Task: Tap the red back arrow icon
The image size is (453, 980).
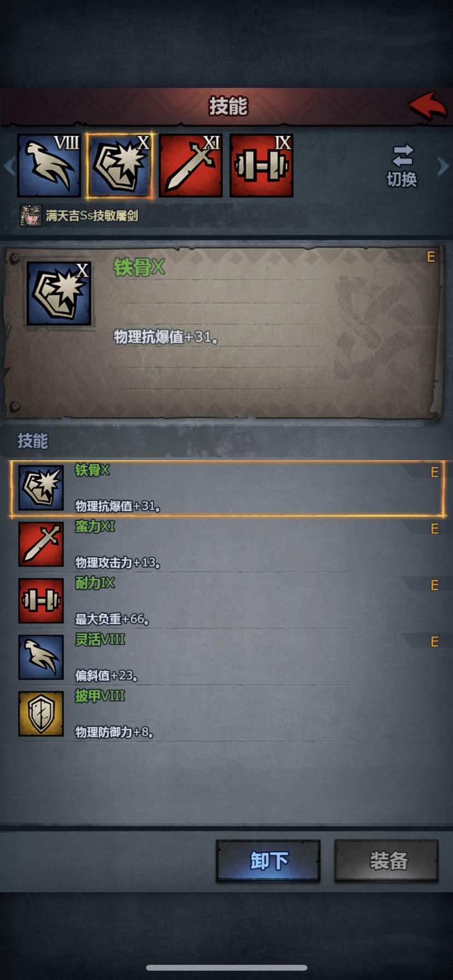Action: pyautogui.click(x=428, y=106)
